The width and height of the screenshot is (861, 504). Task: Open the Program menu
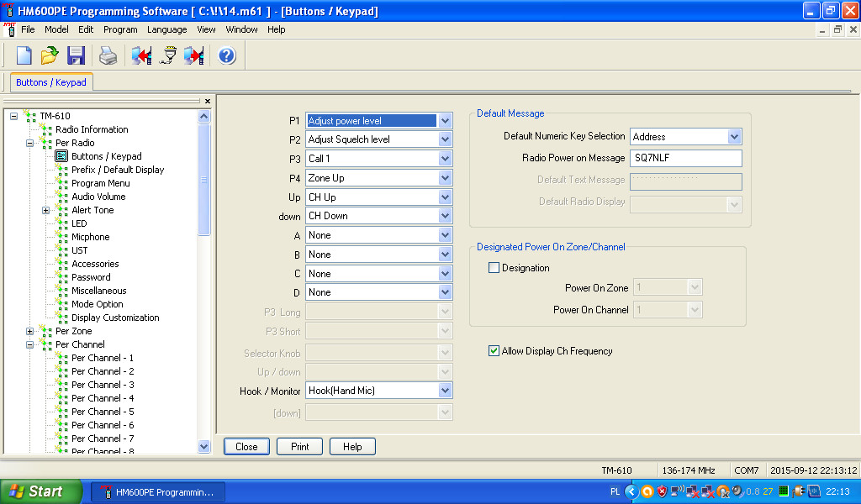point(120,29)
